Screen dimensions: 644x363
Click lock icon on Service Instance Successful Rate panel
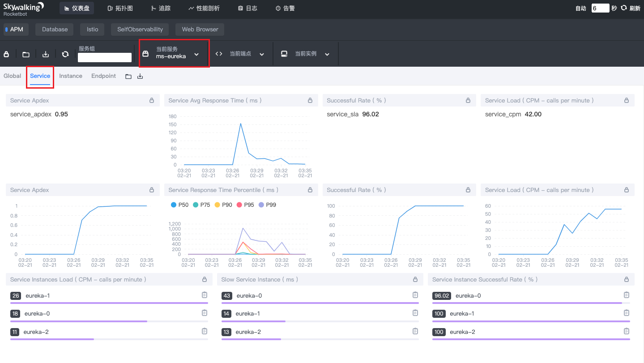(627, 280)
